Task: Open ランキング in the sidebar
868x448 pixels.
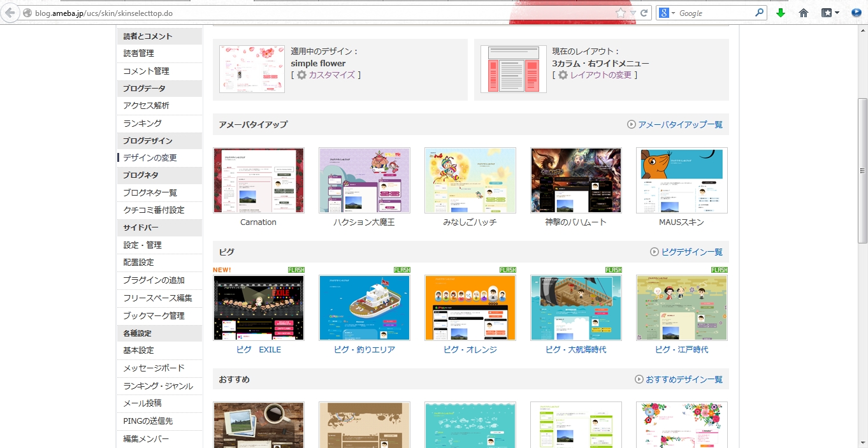Action: (142, 123)
